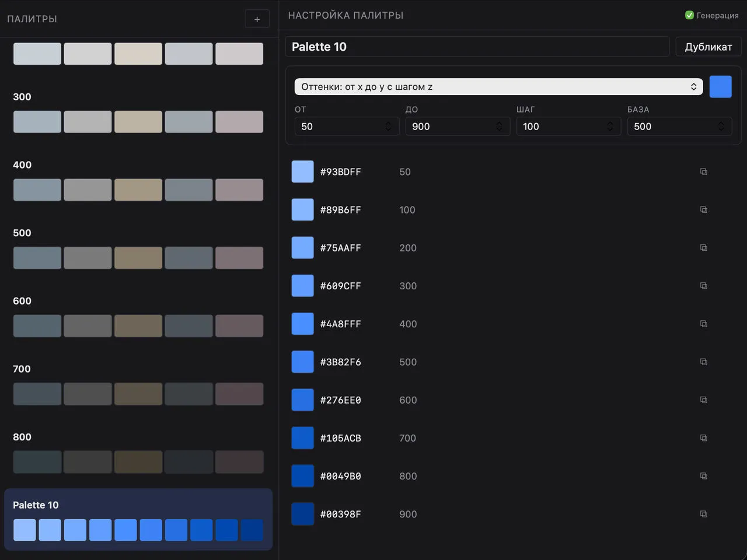
Task: Add a new palette with plus button
Action: [257, 19]
